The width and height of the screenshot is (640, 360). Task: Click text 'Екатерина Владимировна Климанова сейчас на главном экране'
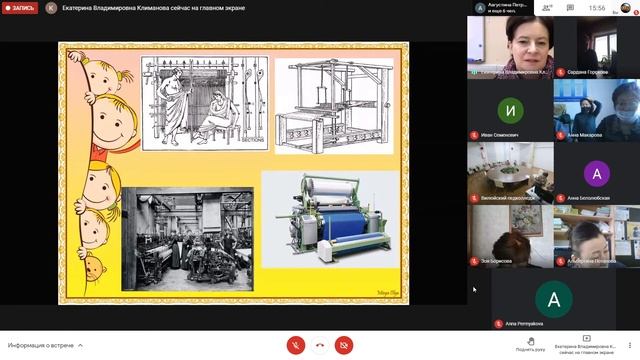tap(153, 8)
